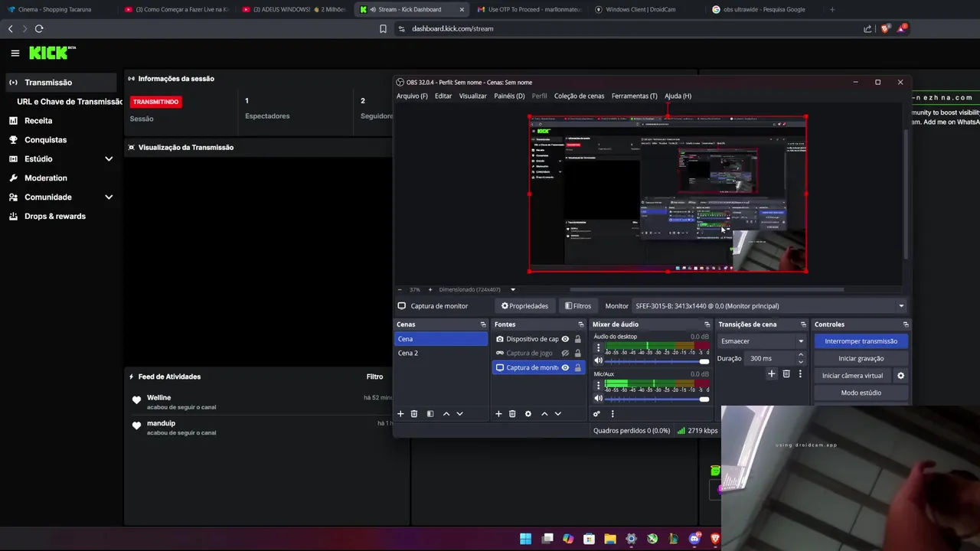
Task: Move the selected scene down
Action: (x=459, y=413)
